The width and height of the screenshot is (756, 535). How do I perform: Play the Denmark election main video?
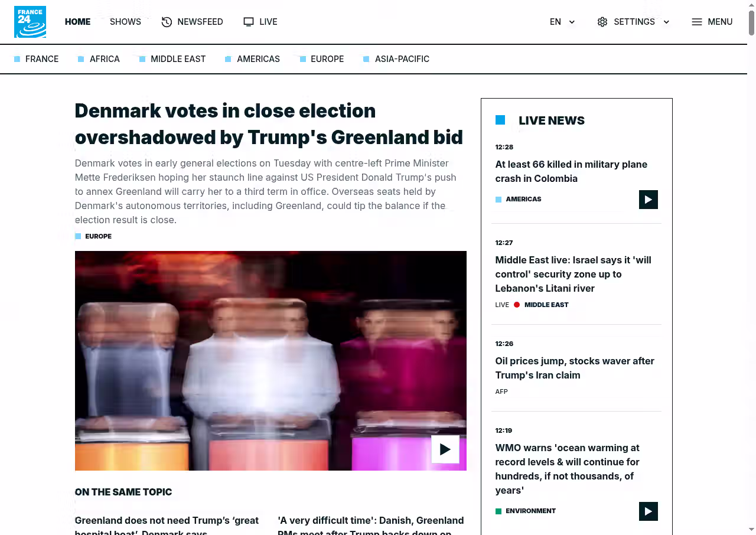click(x=445, y=449)
